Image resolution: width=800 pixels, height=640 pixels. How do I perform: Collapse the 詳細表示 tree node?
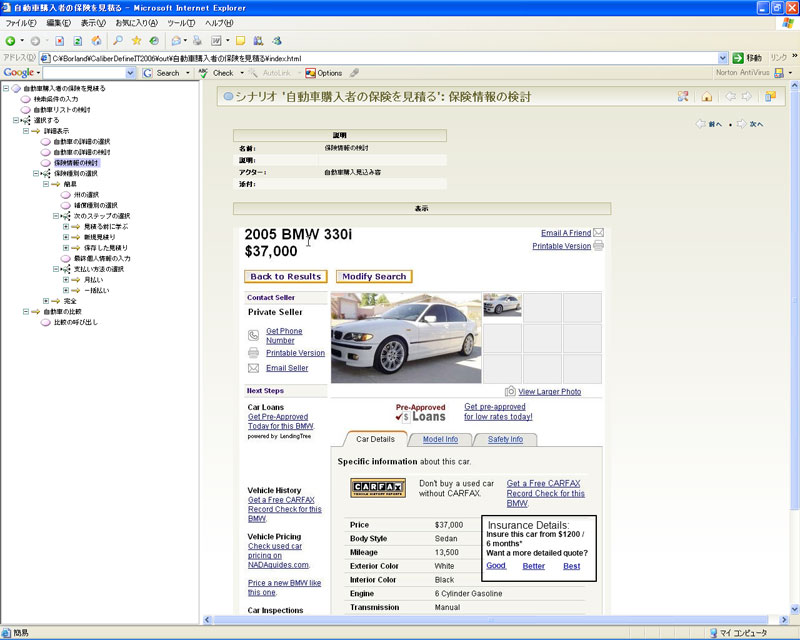pos(26,131)
